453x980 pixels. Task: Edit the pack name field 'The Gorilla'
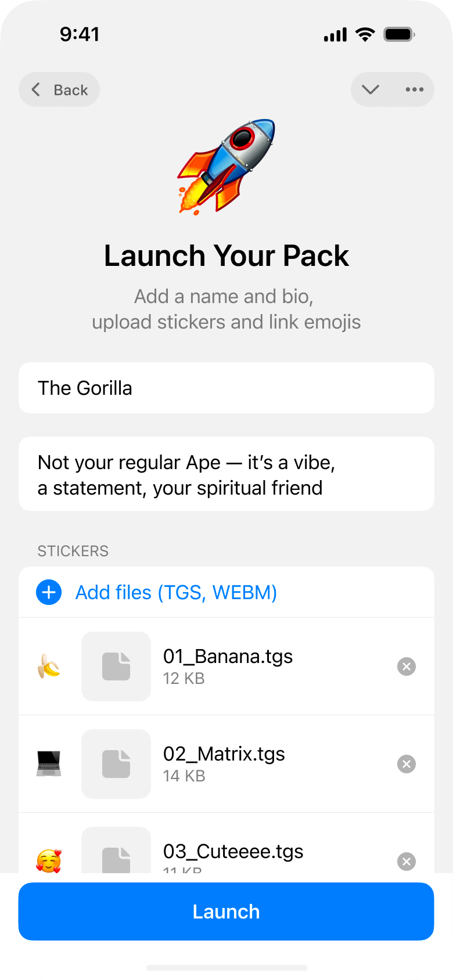[x=227, y=388]
